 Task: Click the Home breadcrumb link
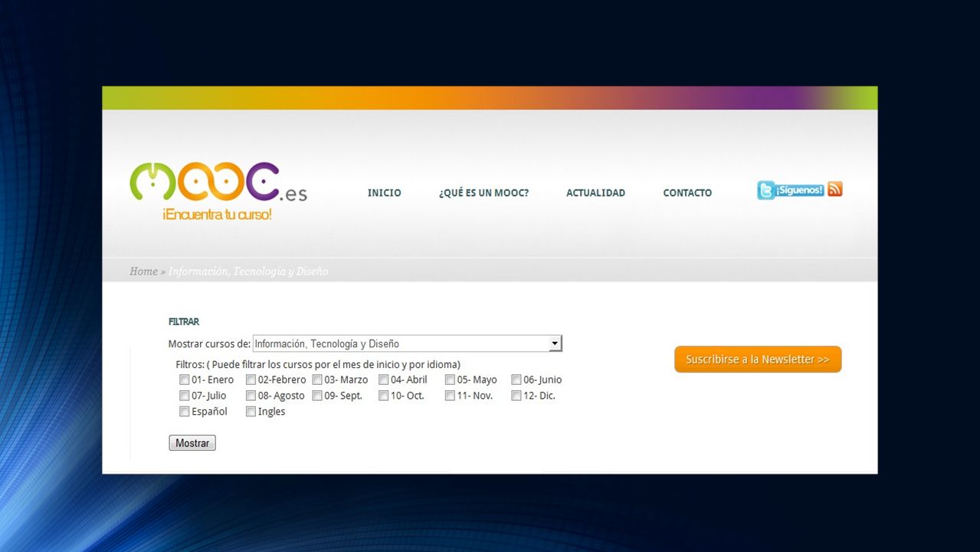point(143,271)
